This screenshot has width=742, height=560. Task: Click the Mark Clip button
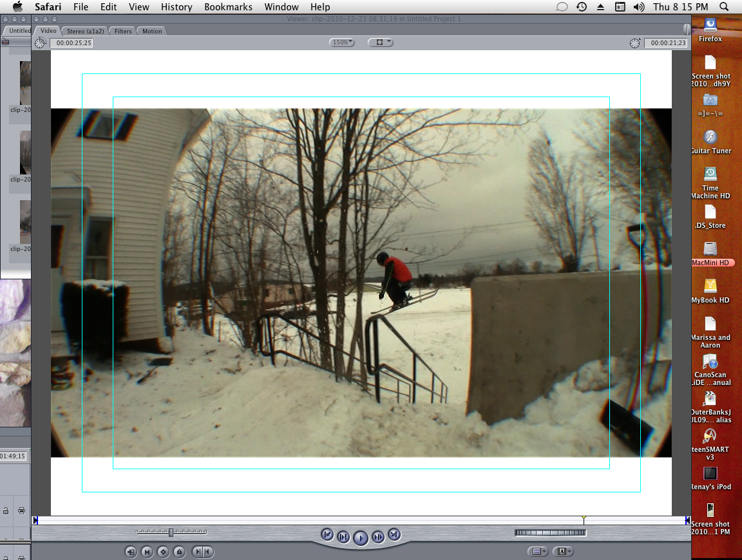point(147,552)
